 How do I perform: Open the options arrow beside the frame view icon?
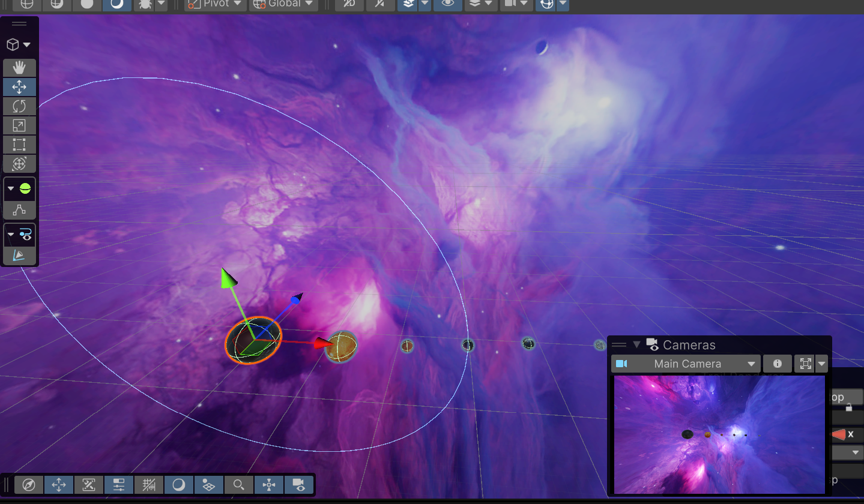[x=822, y=364]
